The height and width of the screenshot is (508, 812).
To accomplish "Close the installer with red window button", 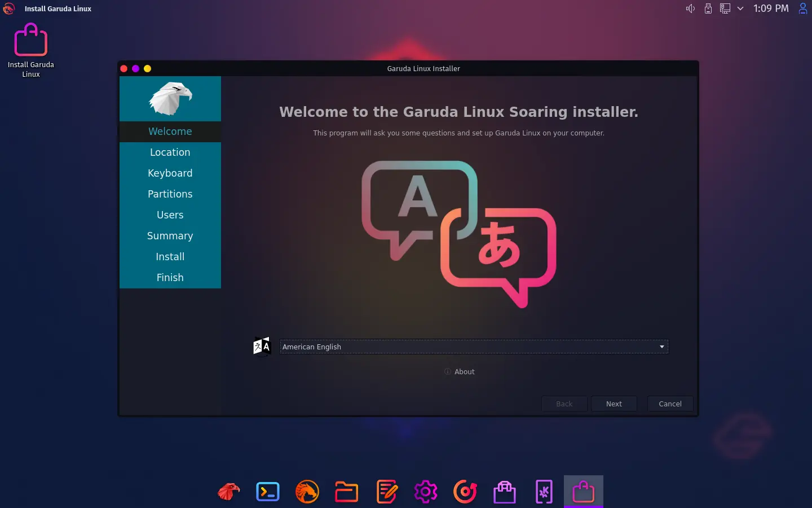I will coord(124,68).
